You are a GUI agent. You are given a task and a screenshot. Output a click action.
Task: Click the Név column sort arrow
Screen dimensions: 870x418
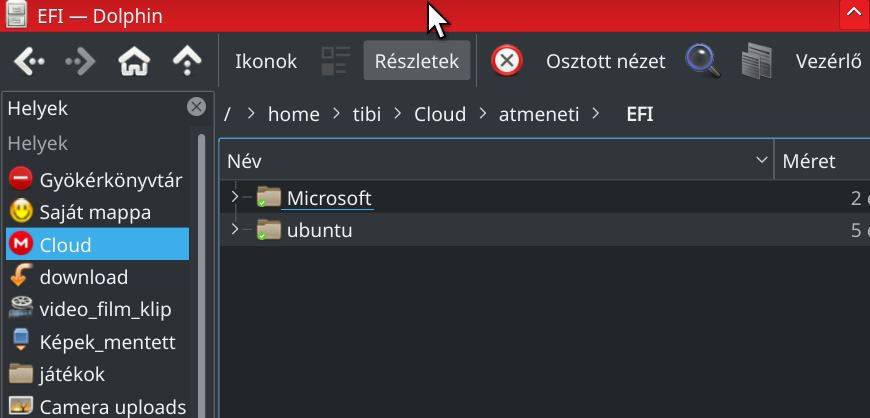(x=761, y=160)
